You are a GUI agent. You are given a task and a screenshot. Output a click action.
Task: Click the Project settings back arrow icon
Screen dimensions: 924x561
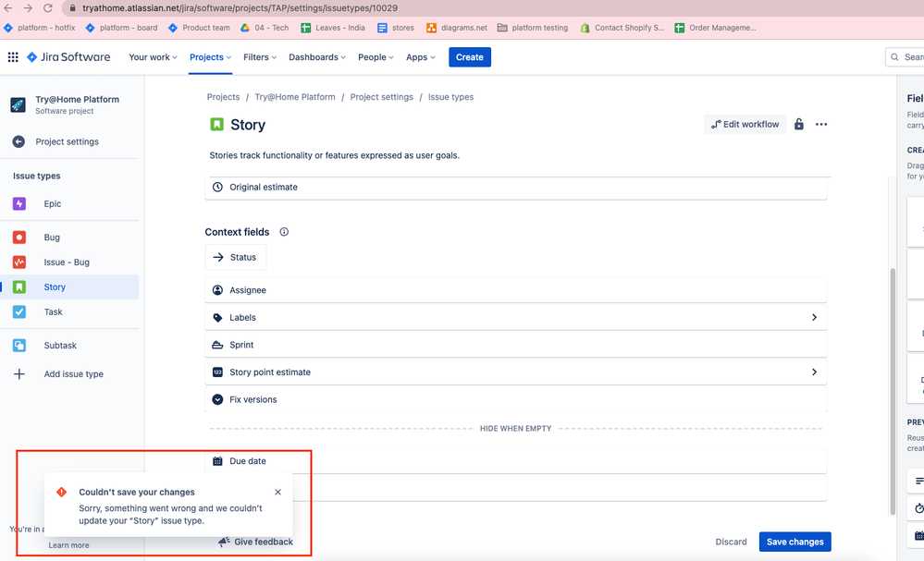tap(18, 142)
